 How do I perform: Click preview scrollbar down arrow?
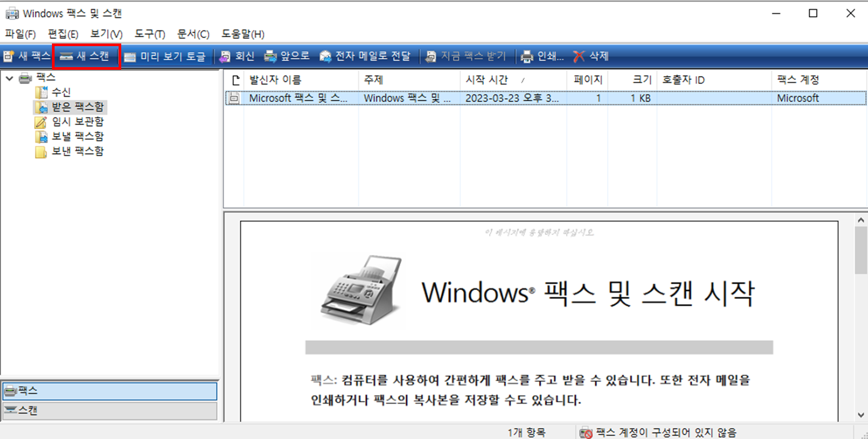(861, 415)
